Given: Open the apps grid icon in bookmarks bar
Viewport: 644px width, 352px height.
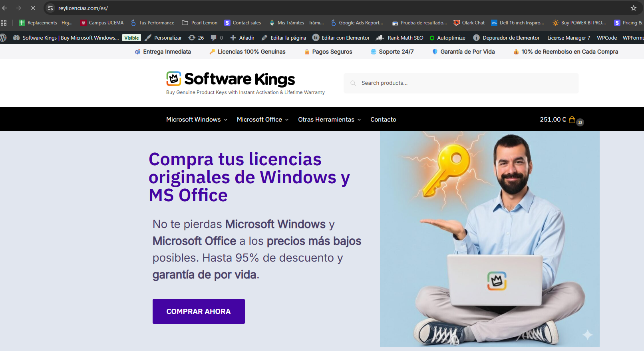Looking at the screenshot, I should (4, 23).
